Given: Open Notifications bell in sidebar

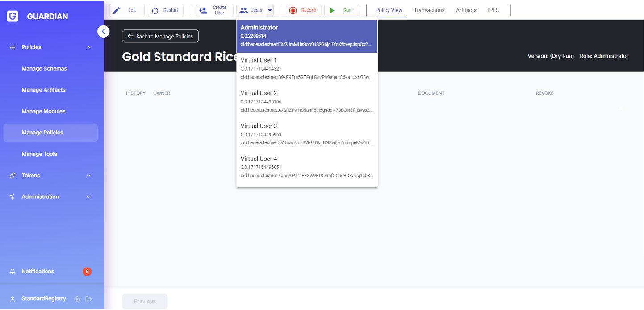Looking at the screenshot, I should (x=13, y=272).
